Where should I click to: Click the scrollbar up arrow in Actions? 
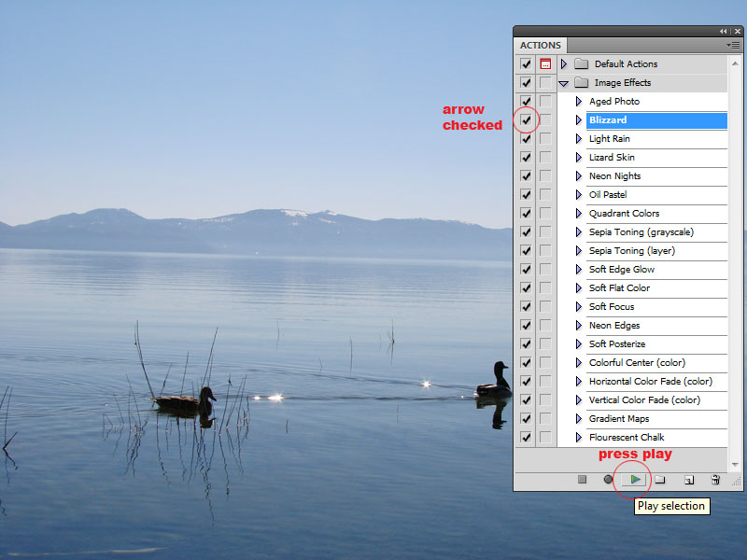click(735, 63)
